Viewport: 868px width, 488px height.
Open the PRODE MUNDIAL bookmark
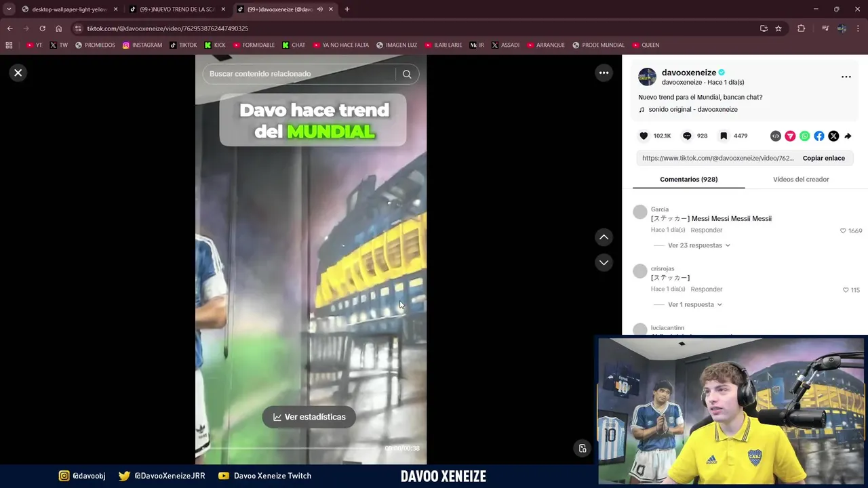598,45
